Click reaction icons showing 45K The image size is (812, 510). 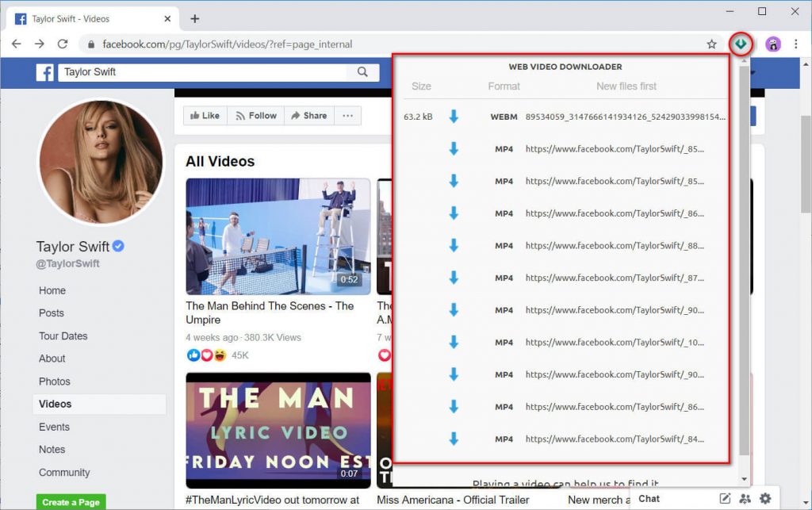coord(207,355)
